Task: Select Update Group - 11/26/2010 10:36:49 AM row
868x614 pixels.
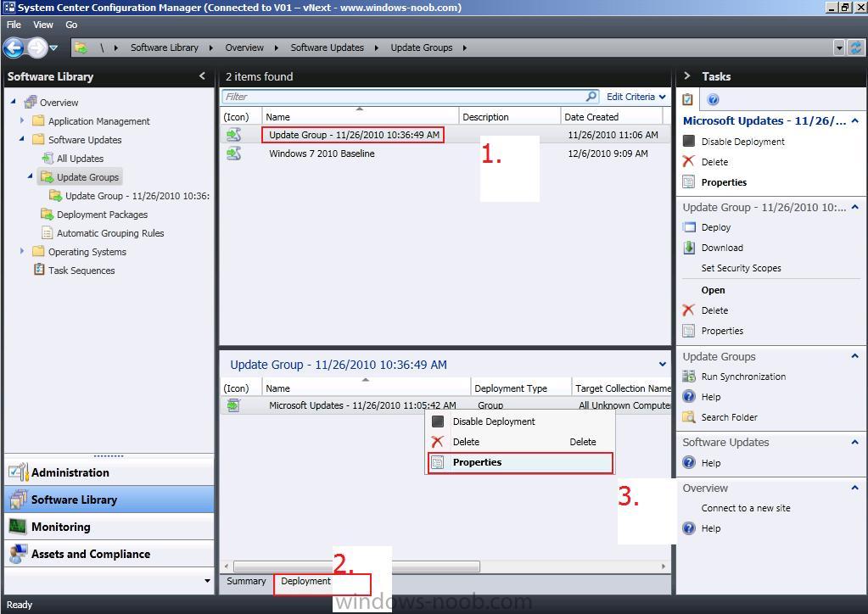Action: 444,135
